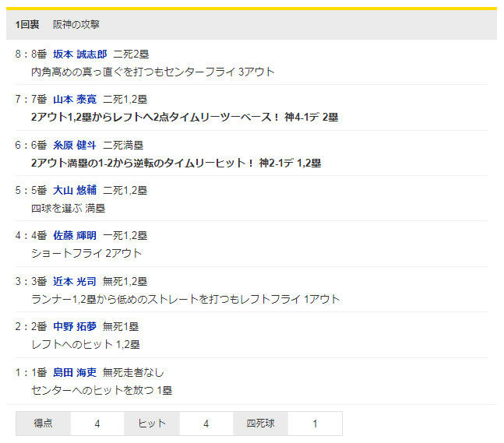Select text センターへのヒットを放つ 1塁
504x443 pixels.
pos(101,390)
